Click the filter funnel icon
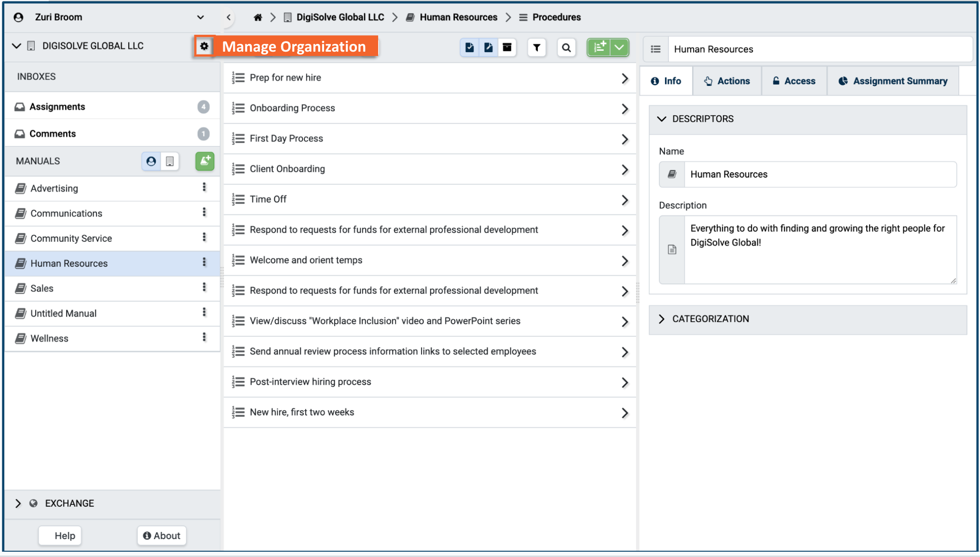Image resolution: width=980 pixels, height=557 pixels. click(536, 48)
